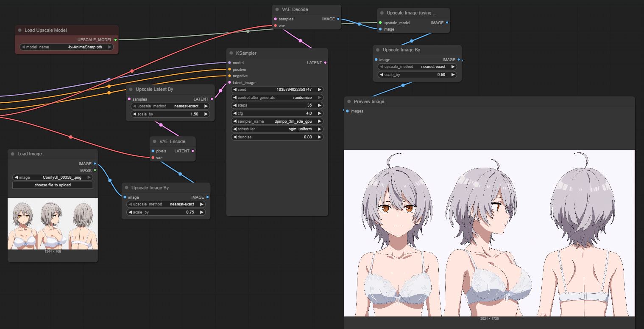The height and width of the screenshot is (329, 644).
Task: Select the image ComfyUI_00358_.png file field
Action: click(53, 177)
